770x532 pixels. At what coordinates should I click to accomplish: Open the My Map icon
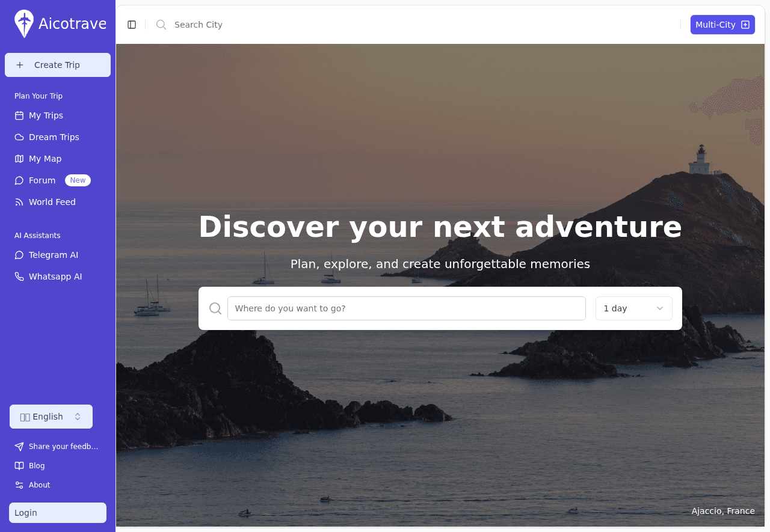point(19,159)
